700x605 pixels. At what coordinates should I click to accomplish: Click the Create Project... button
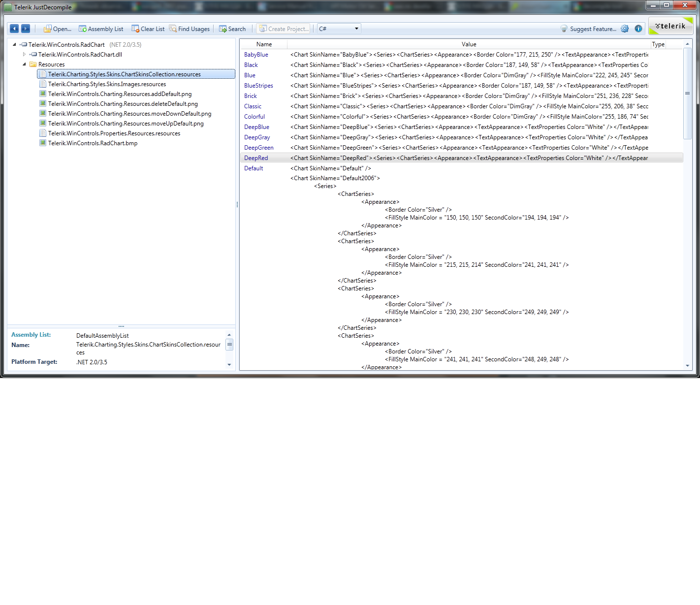(284, 29)
